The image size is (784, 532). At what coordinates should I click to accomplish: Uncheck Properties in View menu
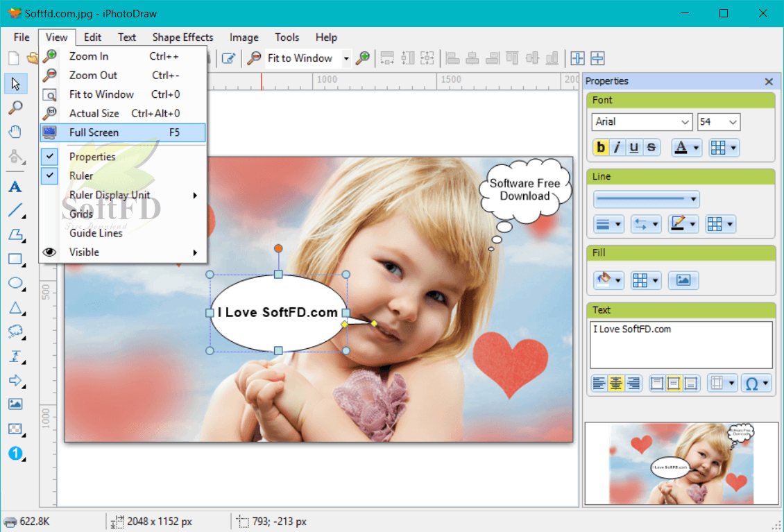pos(123,157)
